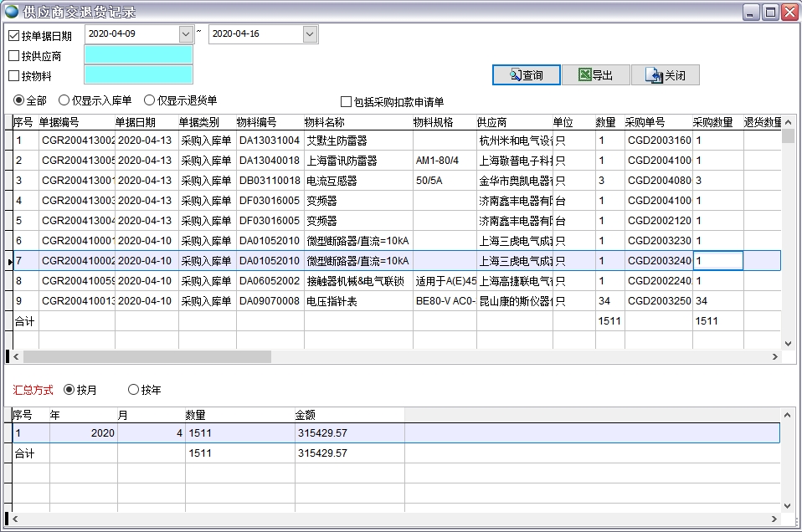Image resolution: width=802 pixels, height=532 pixels.
Task: Select the 仅显示入库单 radio button
Action: click(x=64, y=100)
